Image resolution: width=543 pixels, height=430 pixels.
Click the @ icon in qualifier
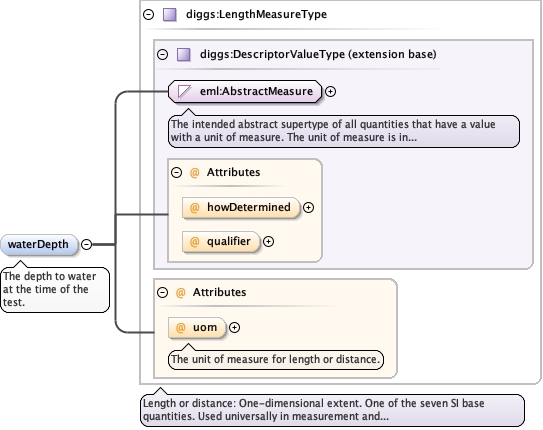(195, 241)
